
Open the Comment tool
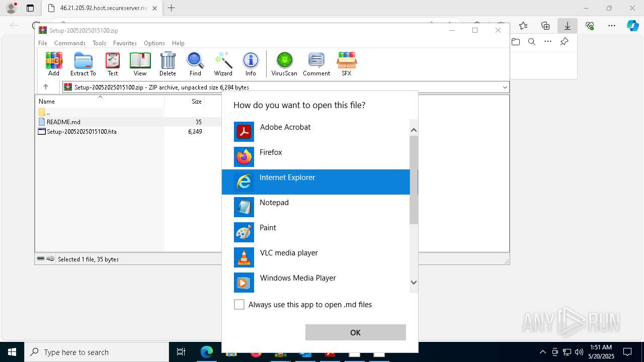coord(316,64)
